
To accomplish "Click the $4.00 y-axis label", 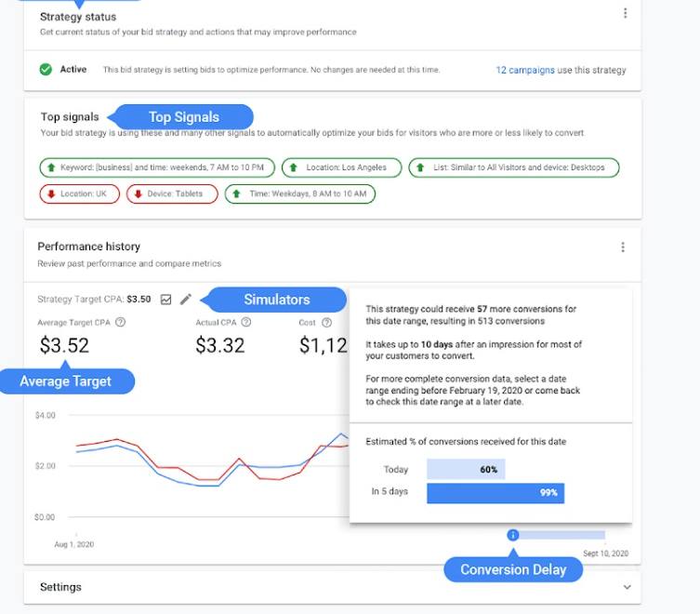I will [x=46, y=416].
